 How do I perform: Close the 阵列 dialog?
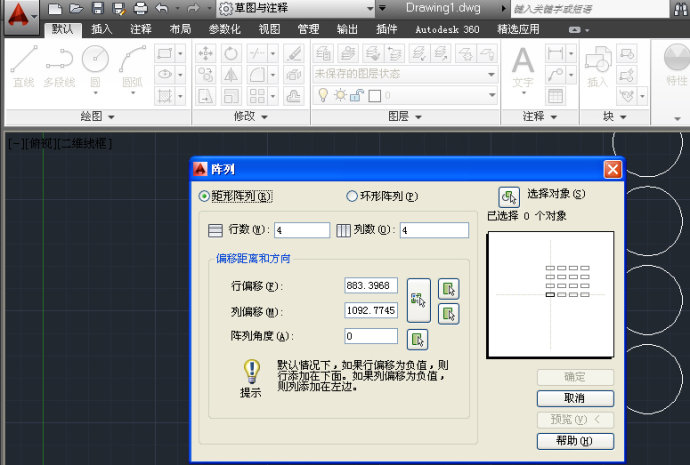tap(613, 169)
